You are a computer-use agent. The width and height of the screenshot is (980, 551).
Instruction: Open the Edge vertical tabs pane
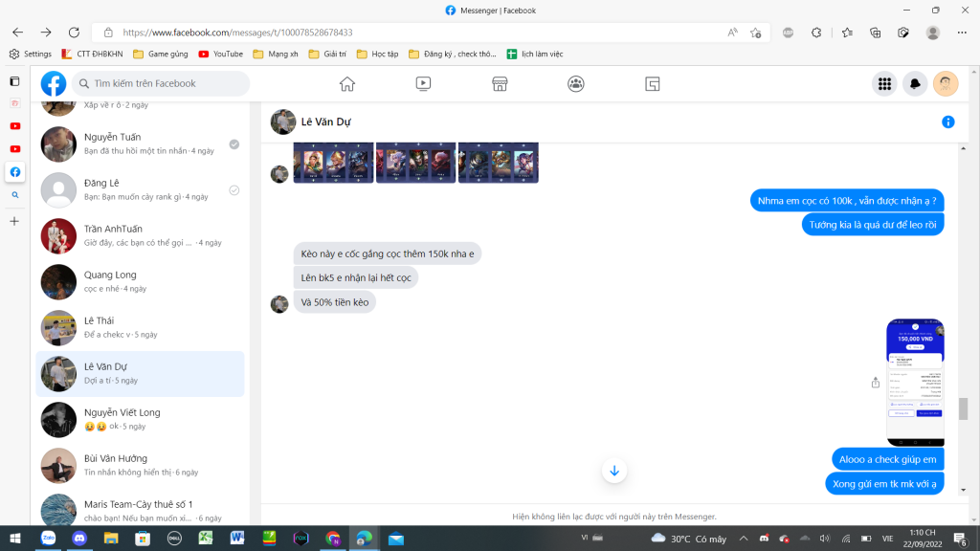coord(14,81)
